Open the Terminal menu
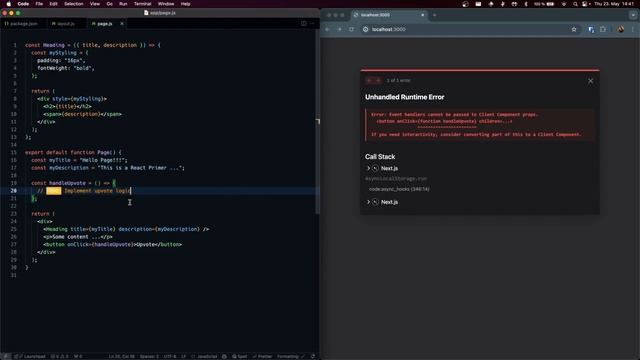 [142, 4]
